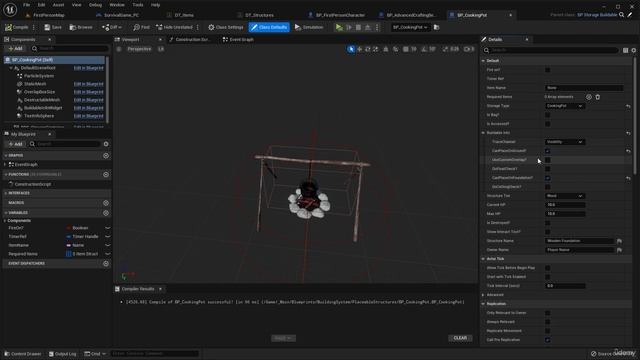Choose the viewport Scale gizmo icon
The image size is (640, 360).
pos(376,49)
